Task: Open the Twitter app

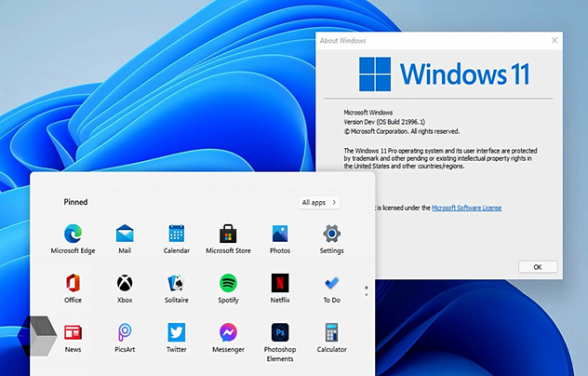Action: 176,332
